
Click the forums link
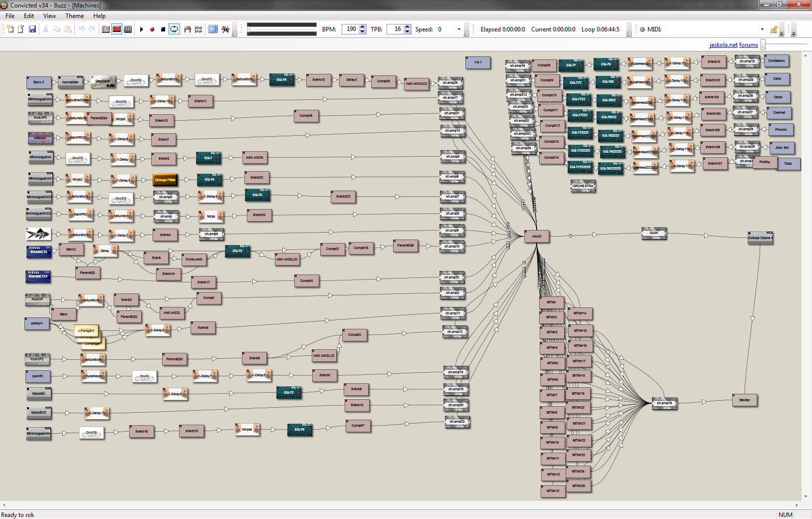[x=749, y=45]
